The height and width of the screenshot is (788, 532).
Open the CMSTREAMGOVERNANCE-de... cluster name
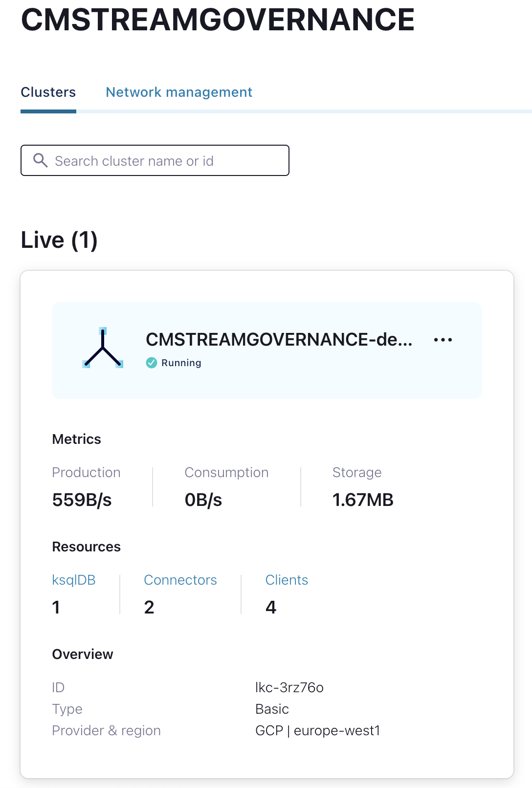pyautogui.click(x=279, y=339)
